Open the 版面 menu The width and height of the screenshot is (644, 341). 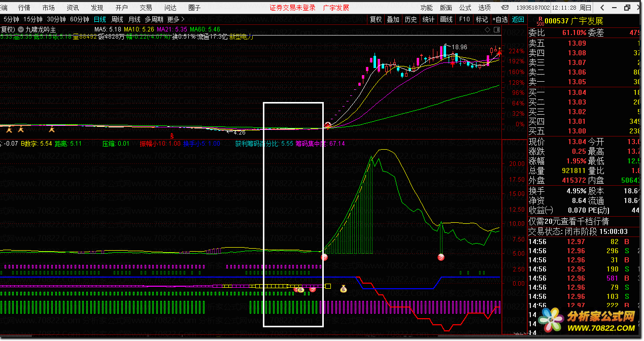pos(446,8)
